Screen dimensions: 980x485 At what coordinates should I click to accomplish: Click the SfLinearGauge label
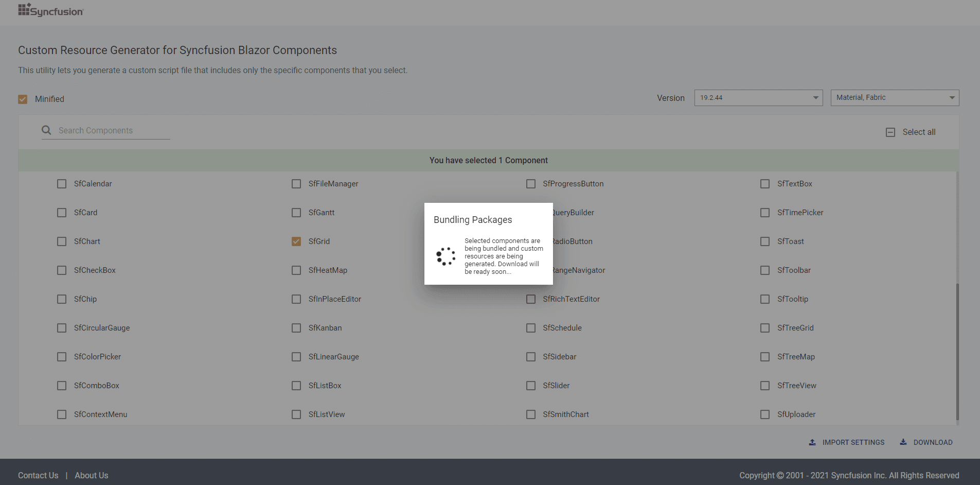(334, 357)
